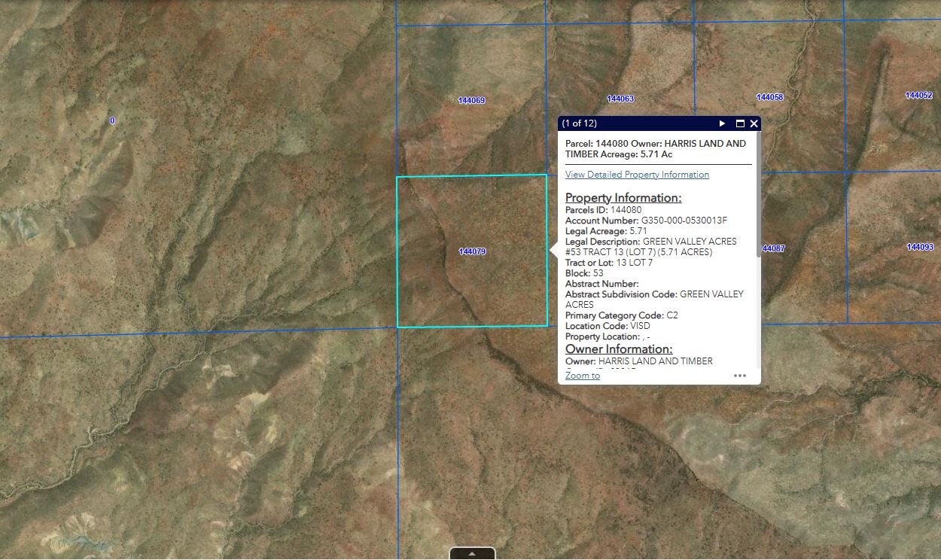941x560 pixels.
Task: Select parcel label 144069 on map
Action: tap(471, 100)
